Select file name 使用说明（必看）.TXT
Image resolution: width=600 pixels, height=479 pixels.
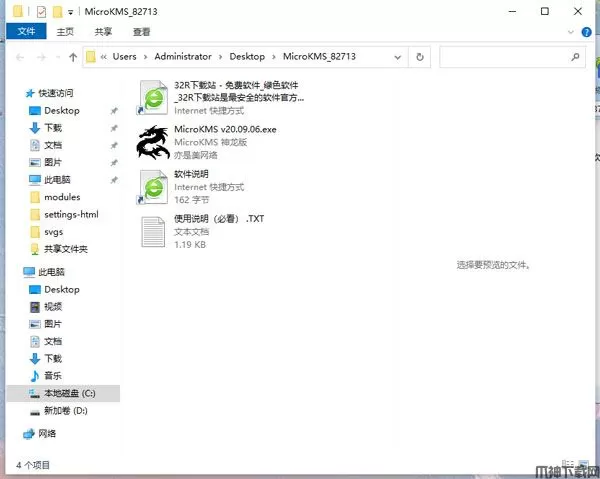click(219, 219)
